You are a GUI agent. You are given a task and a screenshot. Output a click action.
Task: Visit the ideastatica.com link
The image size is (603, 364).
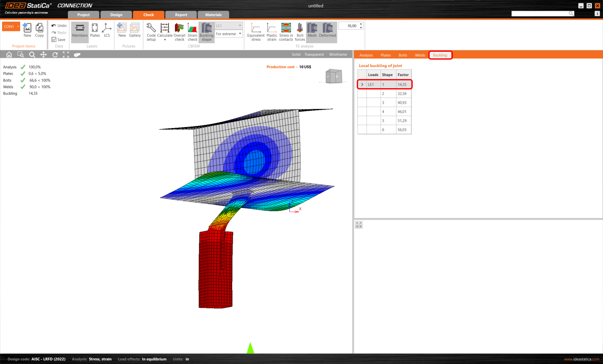coord(581,359)
